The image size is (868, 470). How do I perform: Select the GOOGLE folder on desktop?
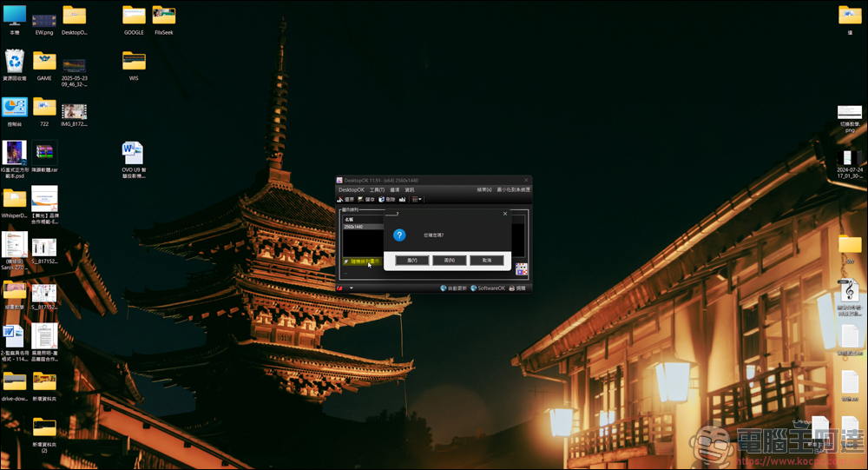(134, 20)
